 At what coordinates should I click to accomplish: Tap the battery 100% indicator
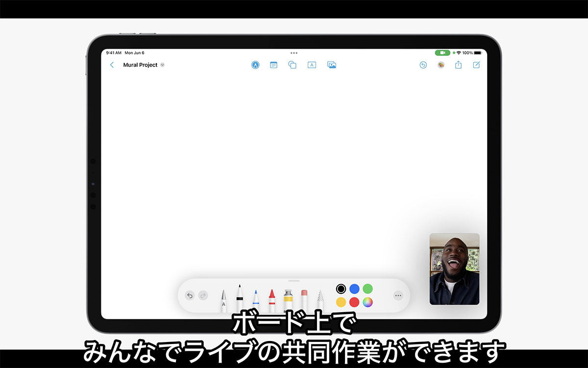(472, 53)
